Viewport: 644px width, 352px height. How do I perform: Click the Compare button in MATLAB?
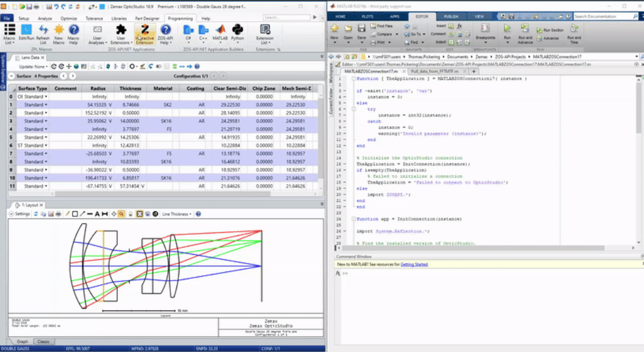tap(385, 34)
